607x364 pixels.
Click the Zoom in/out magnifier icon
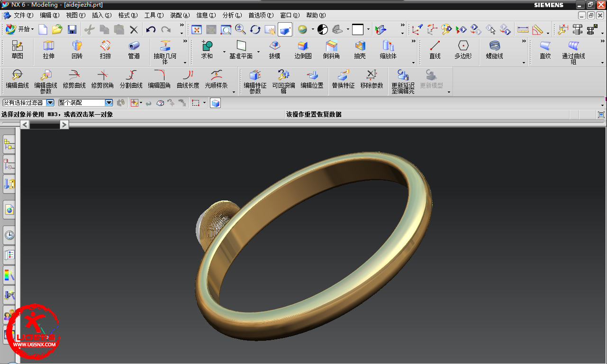(x=240, y=29)
